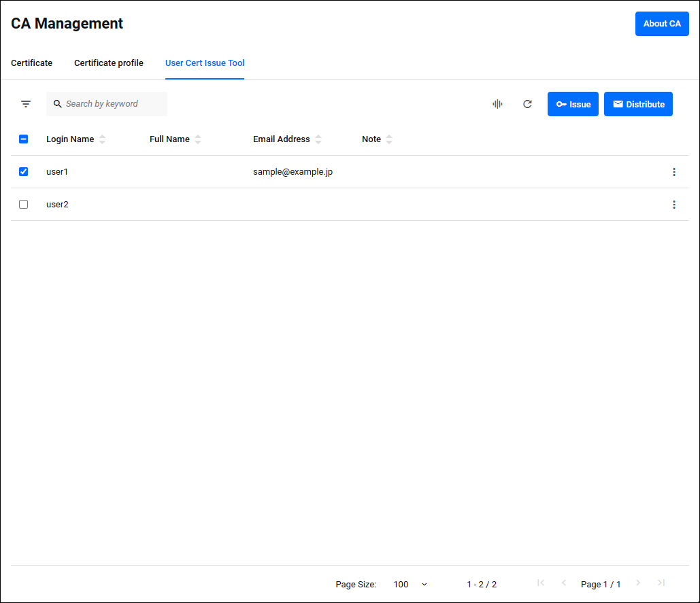Go to first page
The image size is (700, 603).
(x=541, y=583)
